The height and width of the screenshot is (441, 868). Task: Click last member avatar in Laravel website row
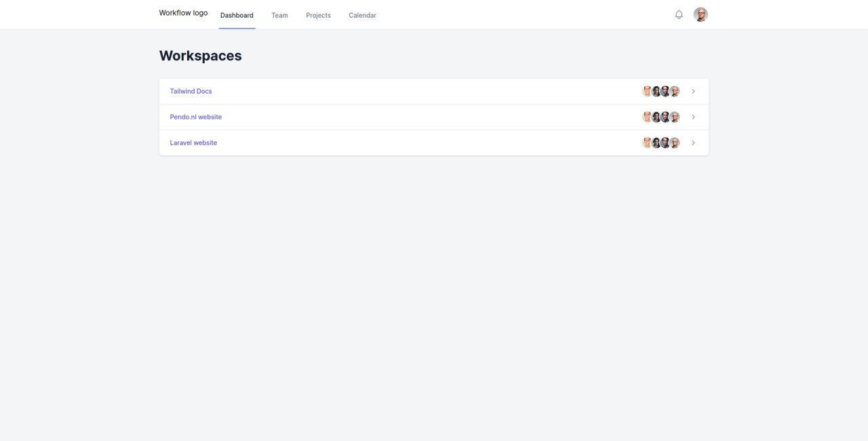click(674, 142)
